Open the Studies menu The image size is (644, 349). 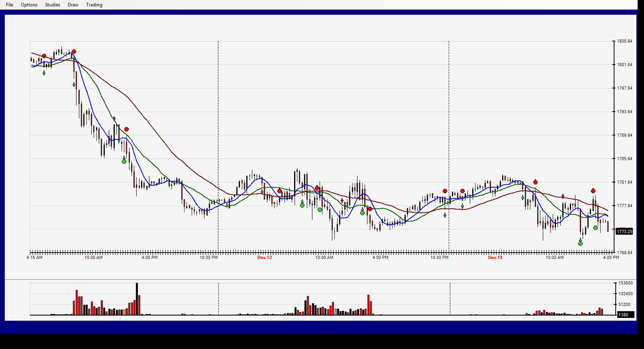[x=53, y=5]
